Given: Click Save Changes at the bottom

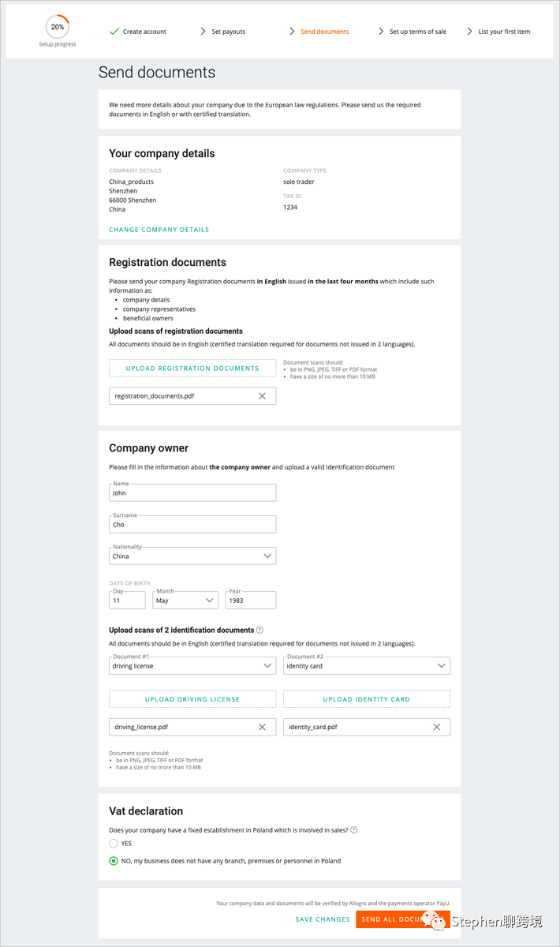Looking at the screenshot, I should [x=323, y=919].
